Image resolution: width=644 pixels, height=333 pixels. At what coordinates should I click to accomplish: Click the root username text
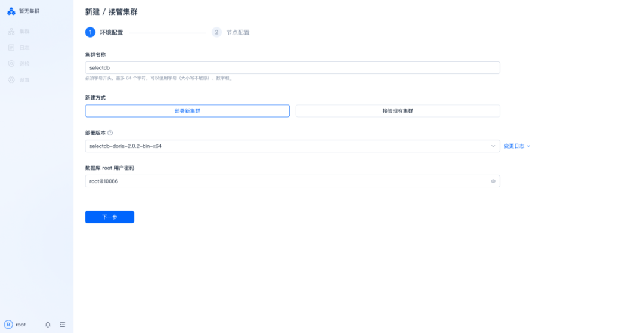pyautogui.click(x=20, y=325)
